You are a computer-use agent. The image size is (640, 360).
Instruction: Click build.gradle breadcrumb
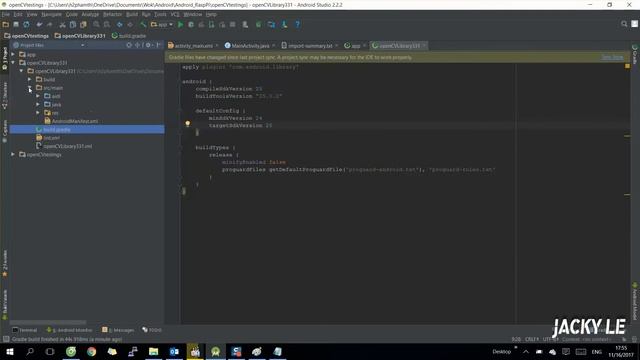coord(129,36)
